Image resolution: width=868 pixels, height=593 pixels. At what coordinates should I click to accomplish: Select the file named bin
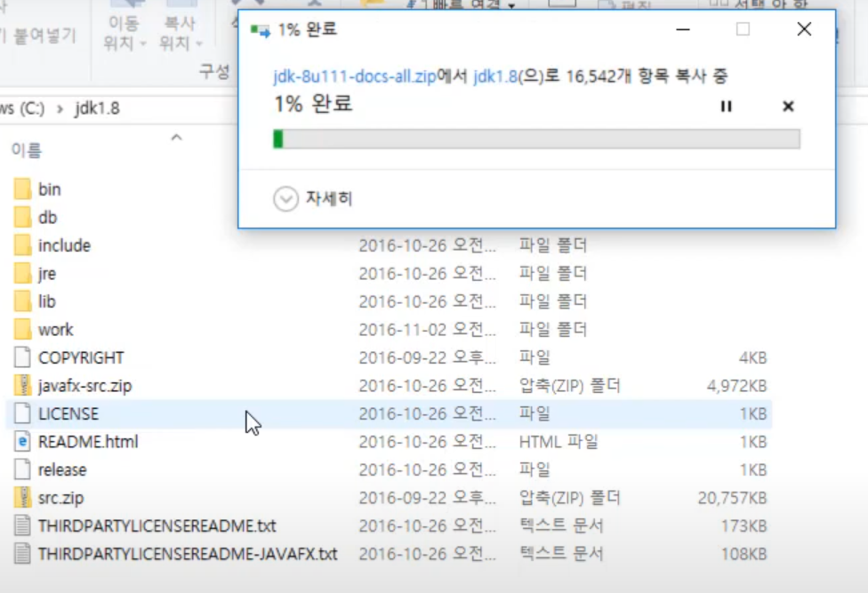pos(49,189)
